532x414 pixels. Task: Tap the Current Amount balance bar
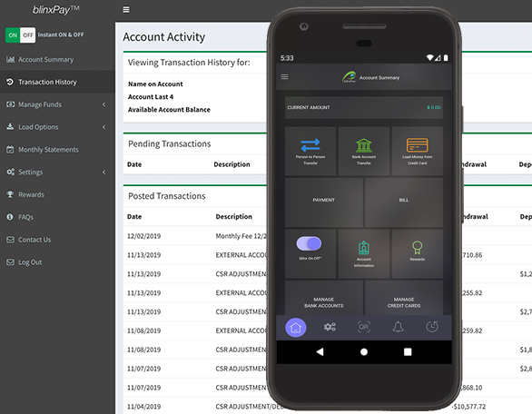(364, 107)
